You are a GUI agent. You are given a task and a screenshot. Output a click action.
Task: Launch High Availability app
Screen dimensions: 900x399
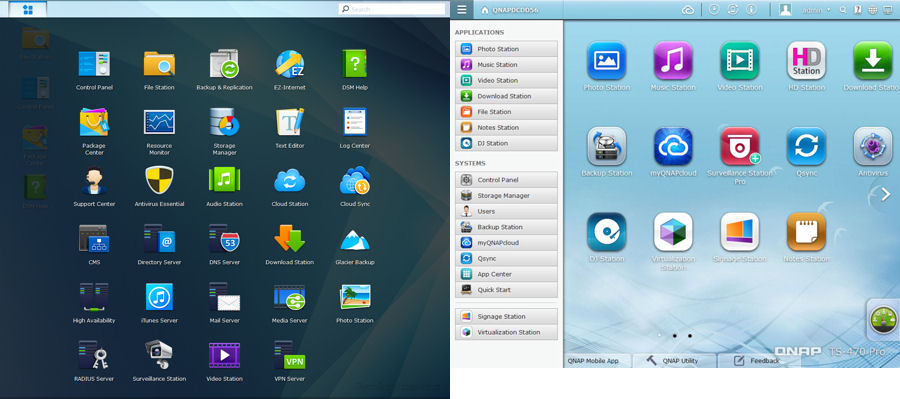(x=94, y=297)
